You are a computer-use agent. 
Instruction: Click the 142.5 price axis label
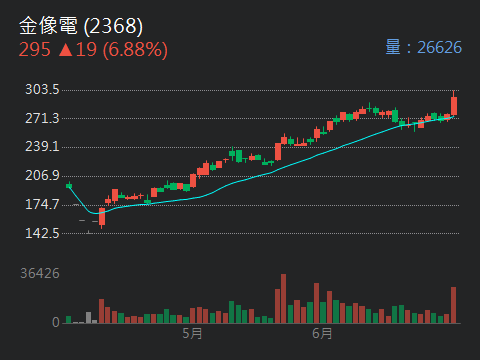pos(42,233)
